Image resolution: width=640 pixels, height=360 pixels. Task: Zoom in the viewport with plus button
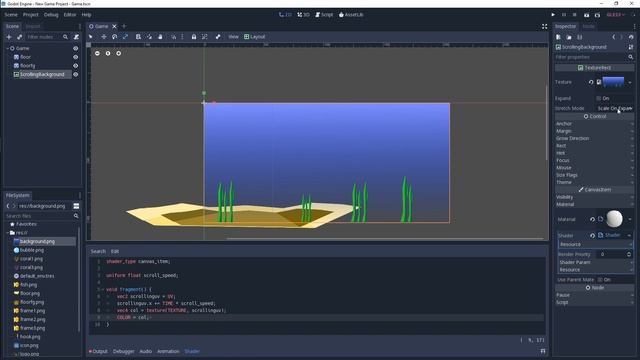[x=118, y=53]
